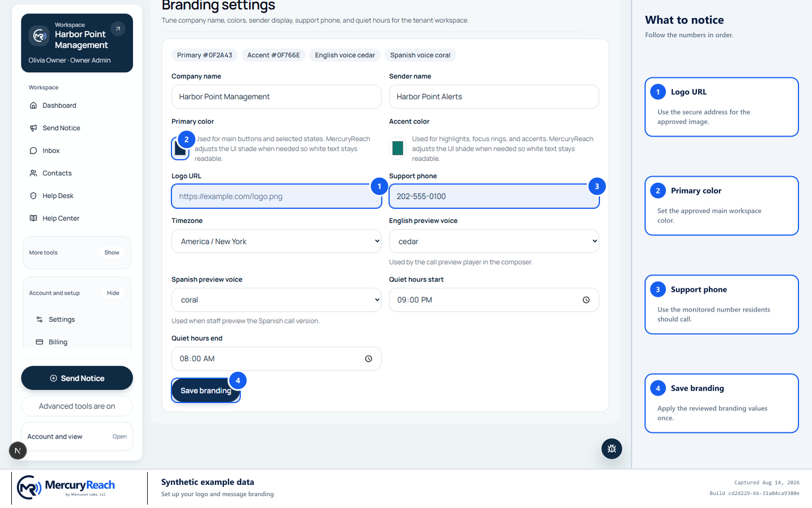Click dark Send Notice button
Viewport: 812px width, 508px height.
pyautogui.click(x=77, y=378)
